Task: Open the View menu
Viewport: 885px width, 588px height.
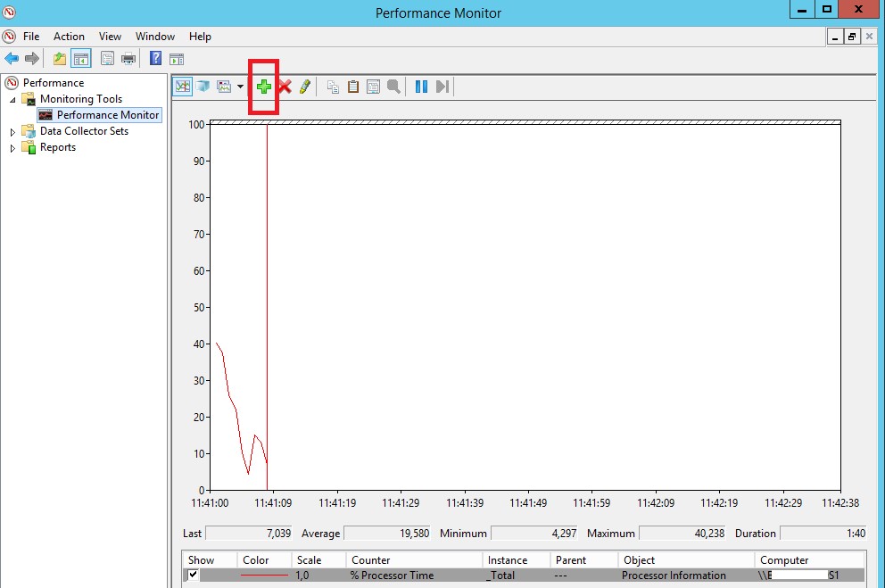Action: [110, 36]
